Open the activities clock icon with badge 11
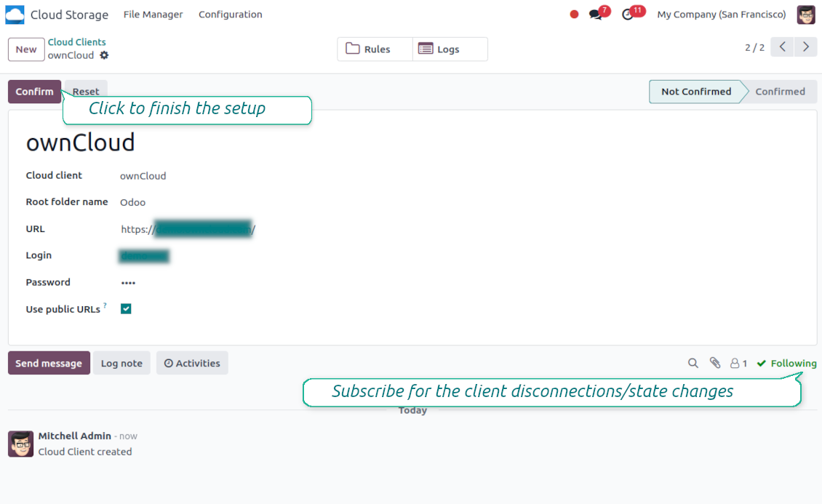This screenshot has width=822, height=504. pyautogui.click(x=628, y=14)
